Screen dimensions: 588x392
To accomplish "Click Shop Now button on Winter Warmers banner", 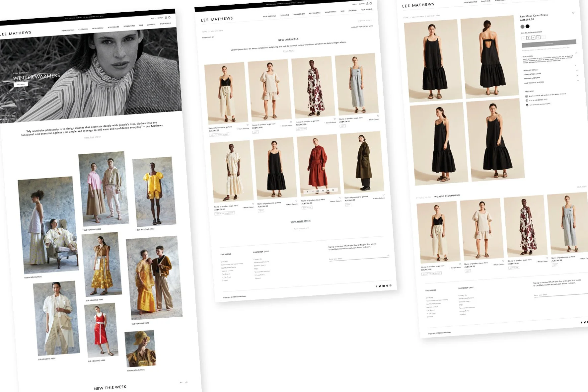I will [x=21, y=84].
